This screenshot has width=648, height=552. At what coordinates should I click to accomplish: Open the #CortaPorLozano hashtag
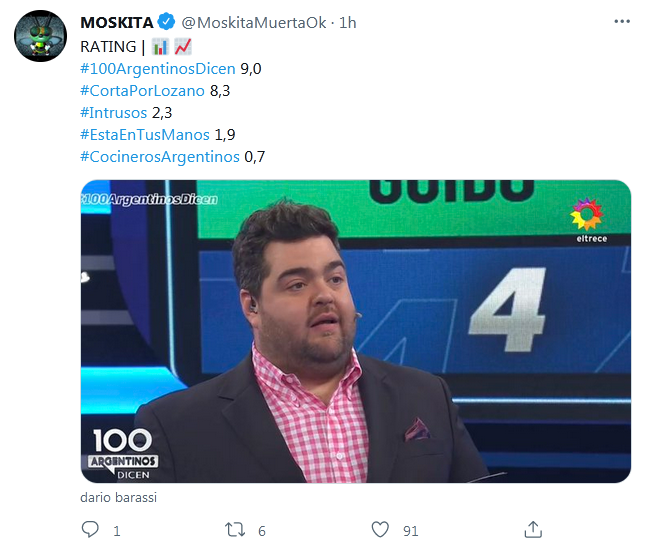click(143, 90)
